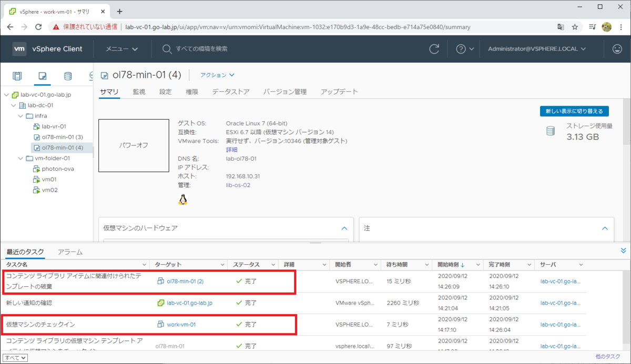Click the Chrome profile avatar
The image size is (631, 364).
[606, 27]
